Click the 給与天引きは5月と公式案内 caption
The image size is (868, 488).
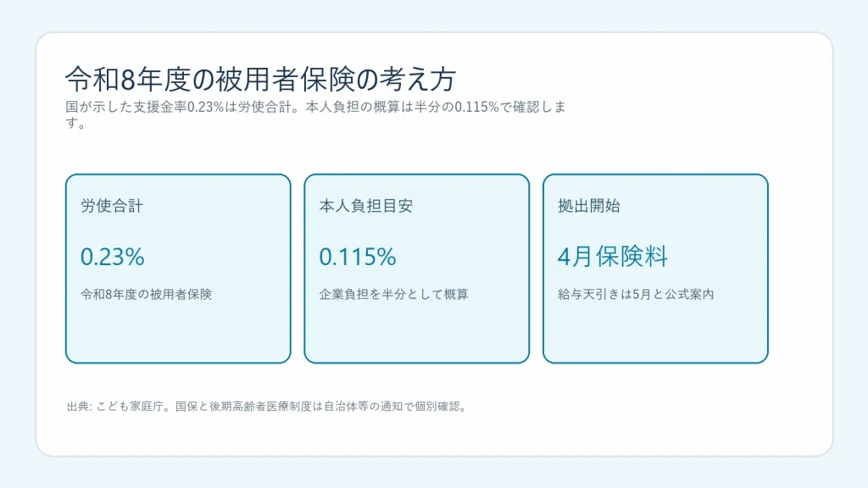636,294
